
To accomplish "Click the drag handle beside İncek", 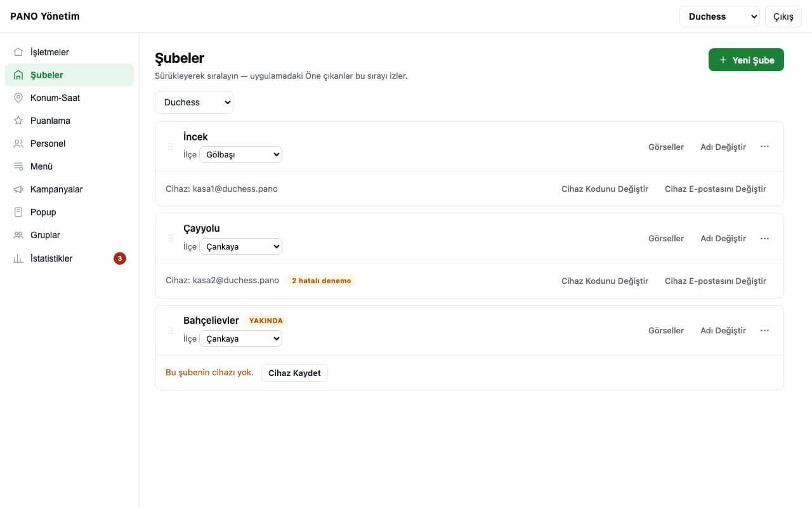I will (x=170, y=147).
